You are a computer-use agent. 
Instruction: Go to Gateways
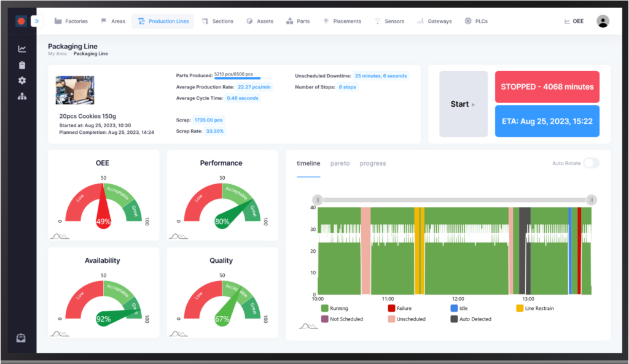tap(434, 21)
